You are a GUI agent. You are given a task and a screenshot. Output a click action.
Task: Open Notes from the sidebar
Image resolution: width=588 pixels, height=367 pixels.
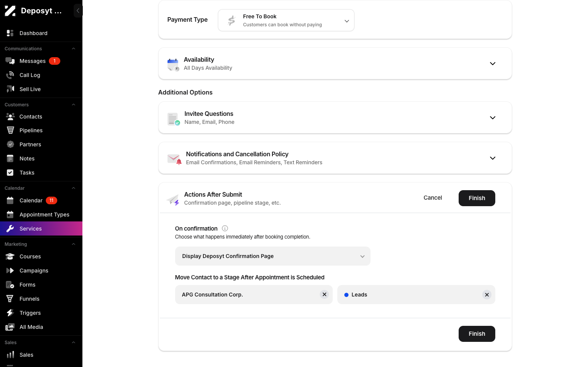[x=41, y=159]
